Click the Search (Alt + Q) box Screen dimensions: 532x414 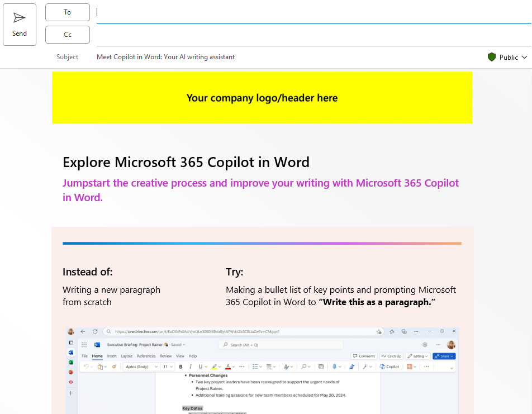pos(281,345)
